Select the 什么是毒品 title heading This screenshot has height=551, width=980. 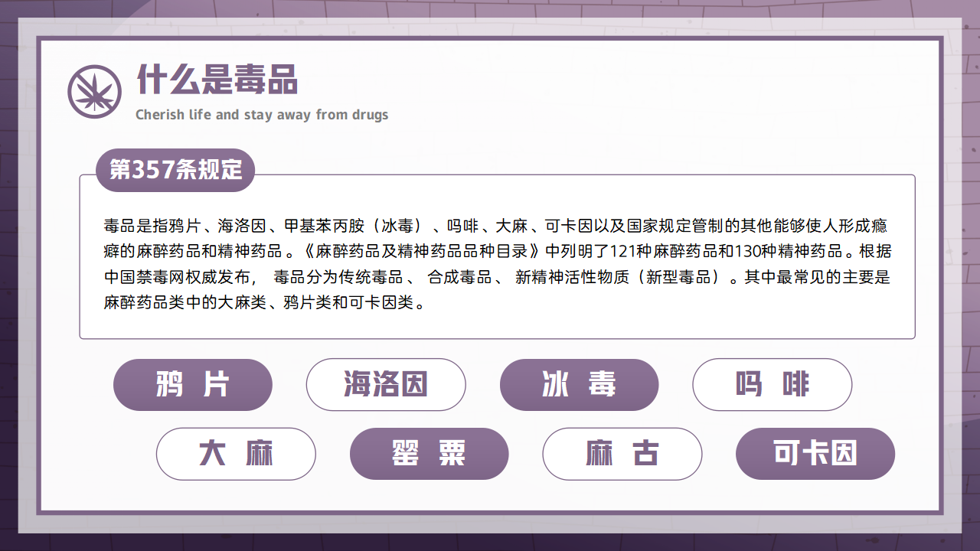click(x=217, y=80)
